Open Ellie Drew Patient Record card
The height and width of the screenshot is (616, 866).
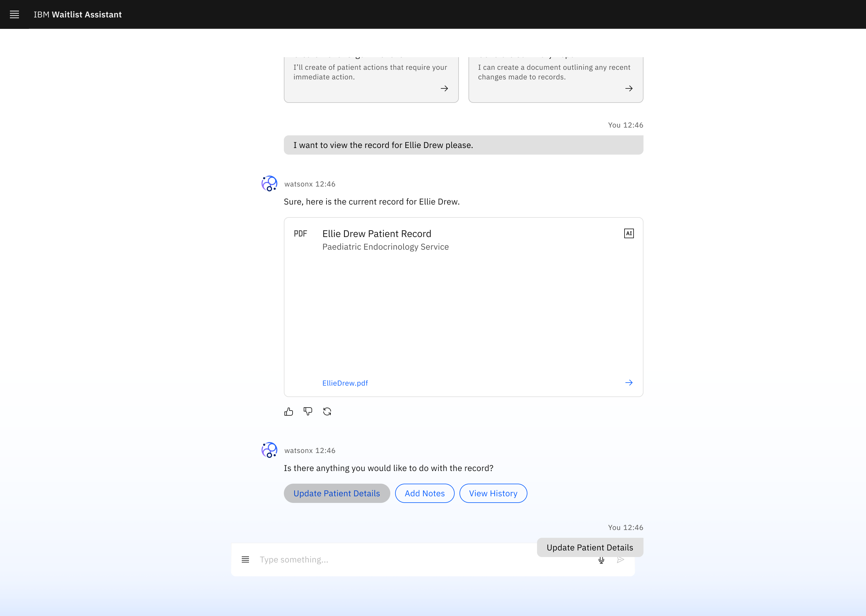(x=463, y=307)
